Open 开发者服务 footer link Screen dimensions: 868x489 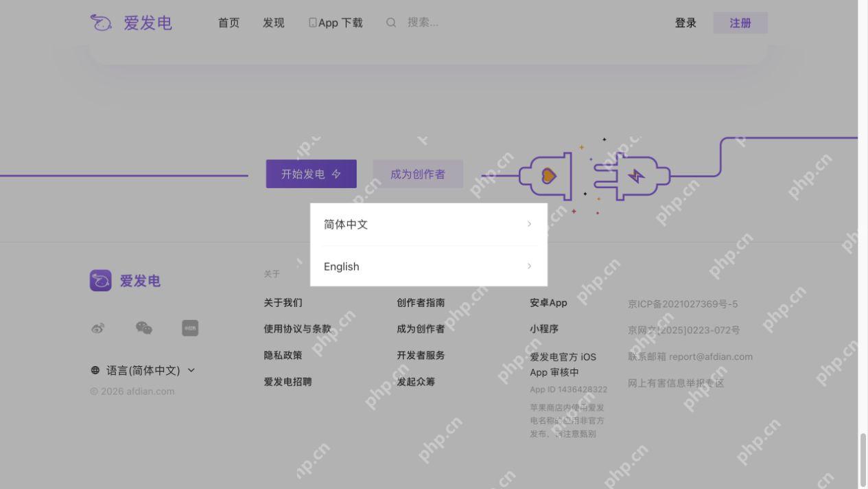(x=421, y=355)
